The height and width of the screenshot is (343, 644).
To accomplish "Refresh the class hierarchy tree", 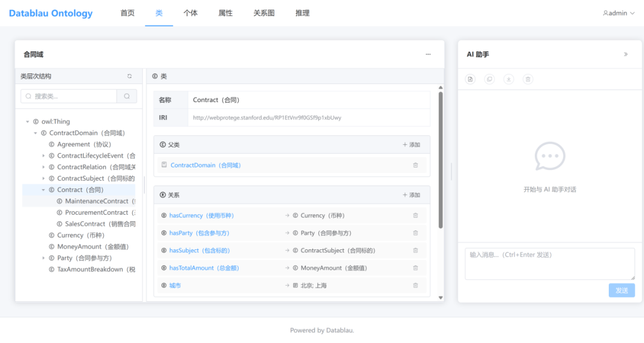I will [129, 76].
